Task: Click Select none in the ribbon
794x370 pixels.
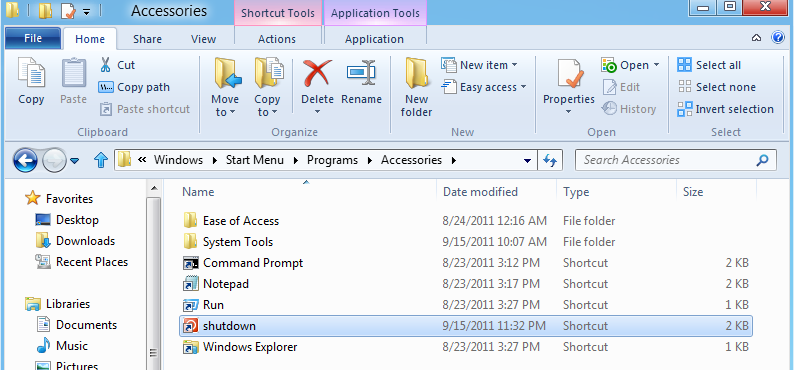Action: point(717,87)
